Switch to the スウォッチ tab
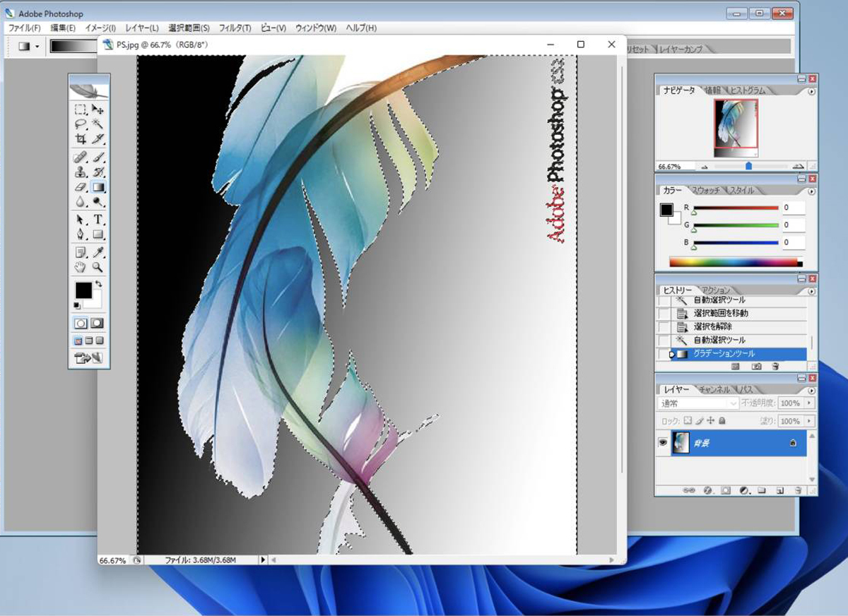Image resolution: width=848 pixels, height=616 pixels. (706, 190)
